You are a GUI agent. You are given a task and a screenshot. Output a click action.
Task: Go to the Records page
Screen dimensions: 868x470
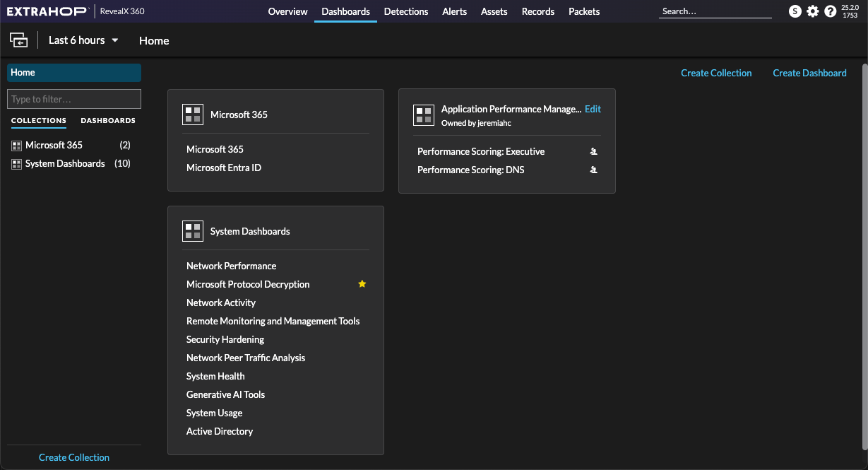coord(538,11)
